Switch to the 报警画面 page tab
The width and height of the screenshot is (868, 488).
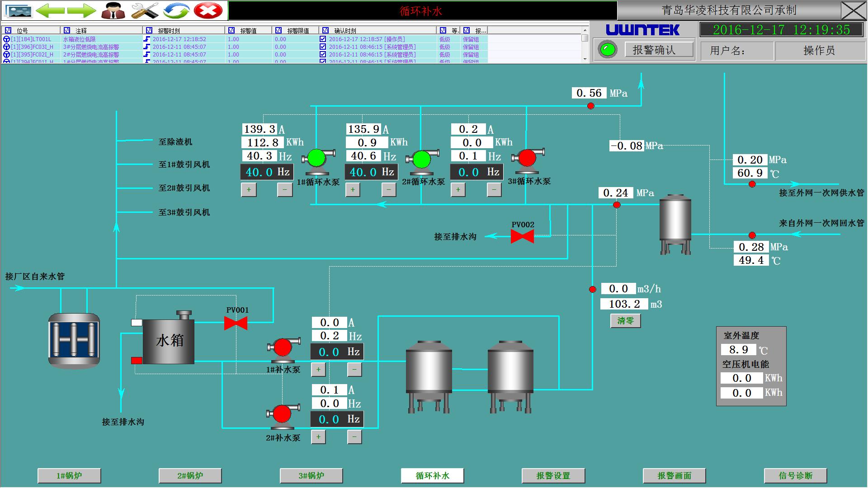click(674, 475)
